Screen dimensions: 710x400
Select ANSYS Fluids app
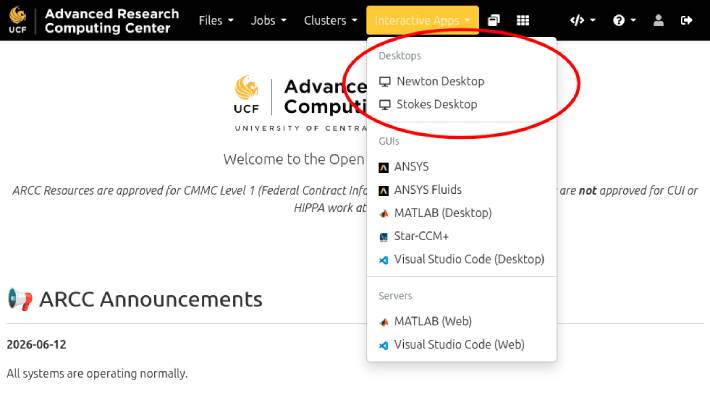coord(461,190)
